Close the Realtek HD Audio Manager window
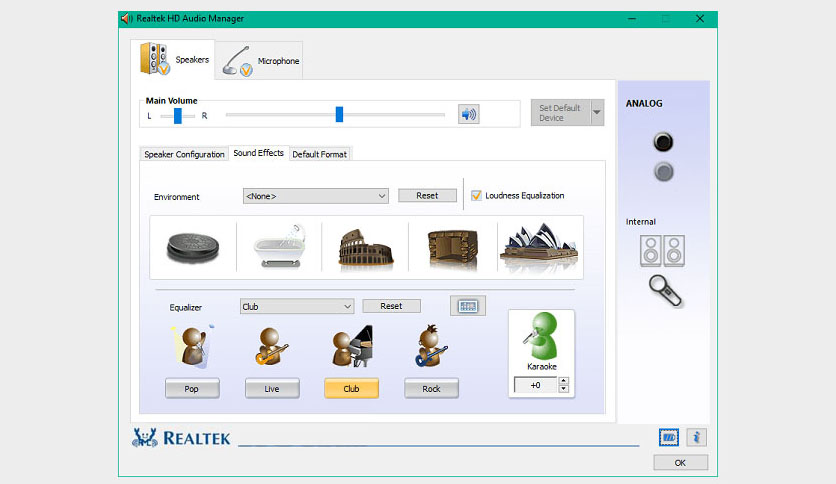836x484 pixels. click(x=700, y=19)
